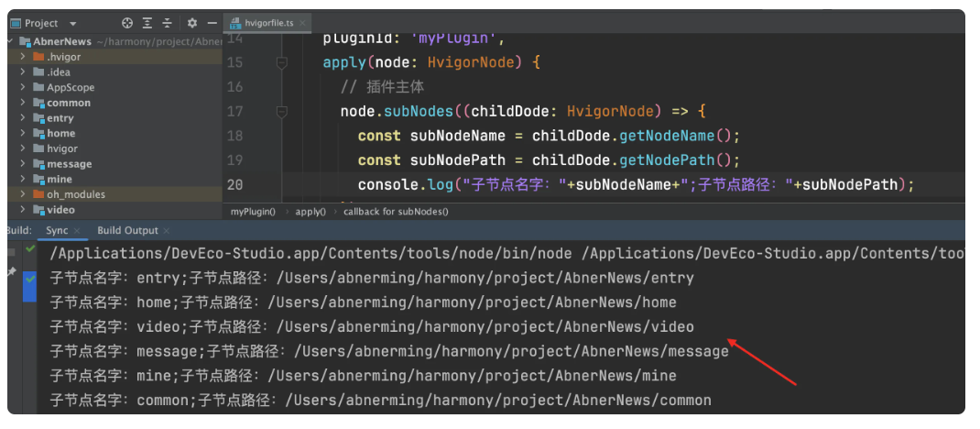Click the Expand All icon in Project panel

[147, 23]
